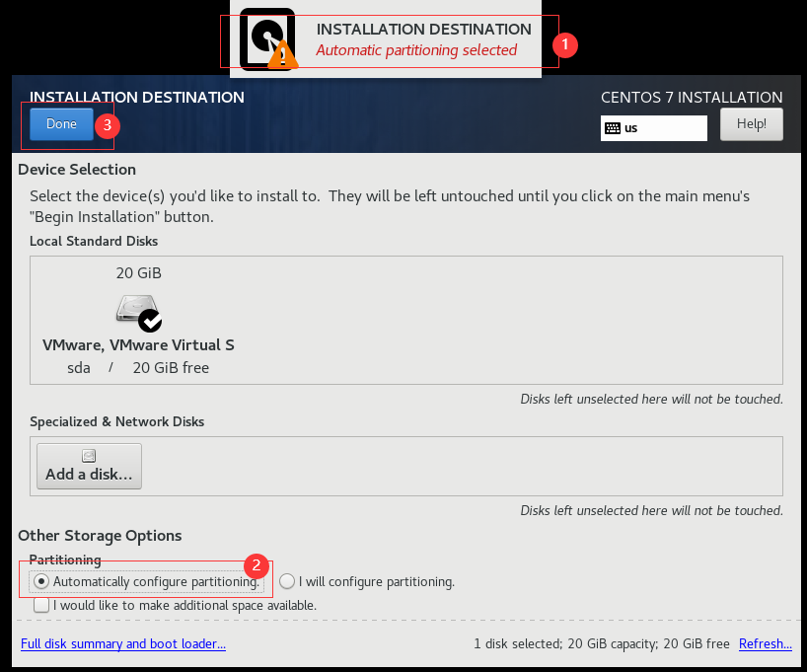Click the Specialized & Network Disks heading
Viewport: 807px width, 672px height.
click(117, 421)
